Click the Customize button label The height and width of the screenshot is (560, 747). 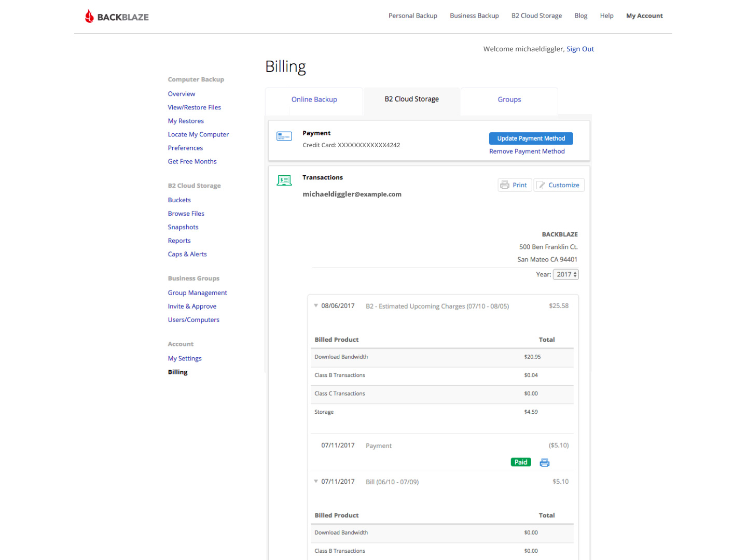pos(563,185)
